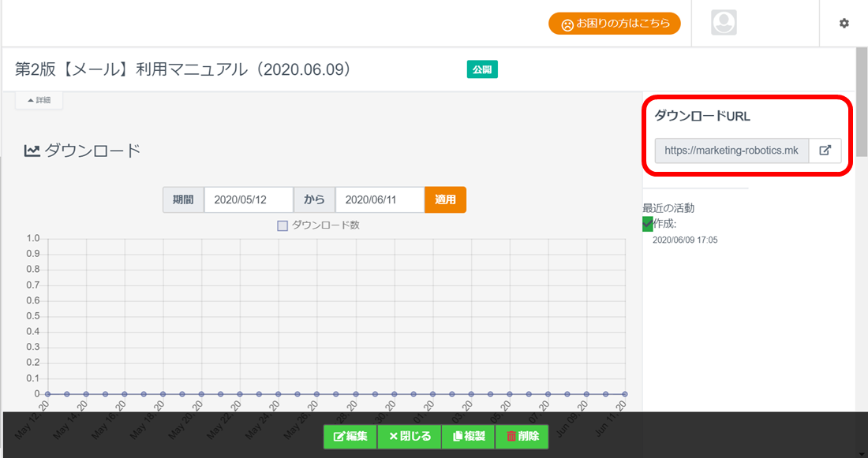Apply date range with 適用 button
The width and height of the screenshot is (868, 458).
(445, 199)
